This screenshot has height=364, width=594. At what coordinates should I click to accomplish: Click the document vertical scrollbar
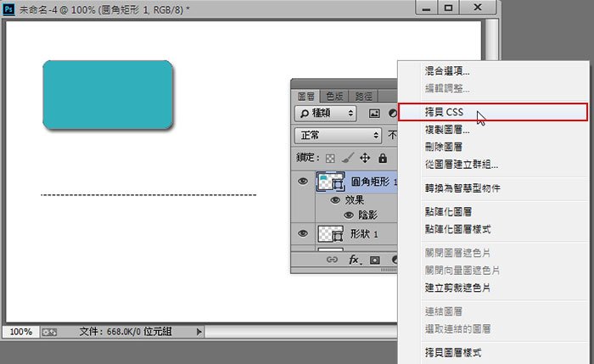click(x=491, y=40)
